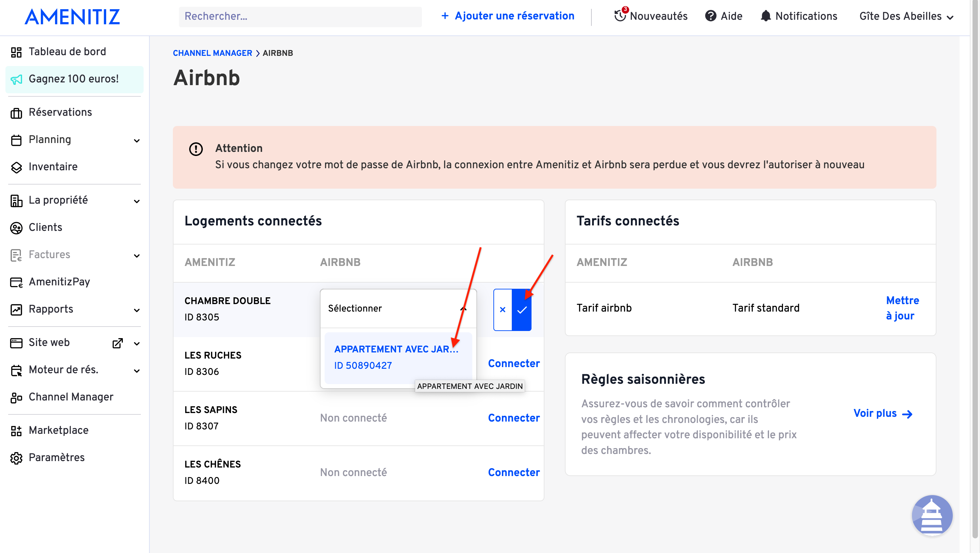Viewport: 980px width, 553px height.
Task: Collapse the Sélectionner dropdown
Action: 398,308
